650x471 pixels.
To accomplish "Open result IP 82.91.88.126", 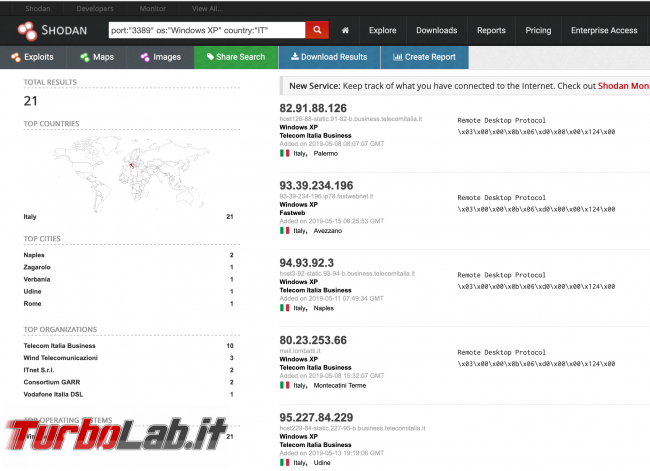I will tap(313, 108).
